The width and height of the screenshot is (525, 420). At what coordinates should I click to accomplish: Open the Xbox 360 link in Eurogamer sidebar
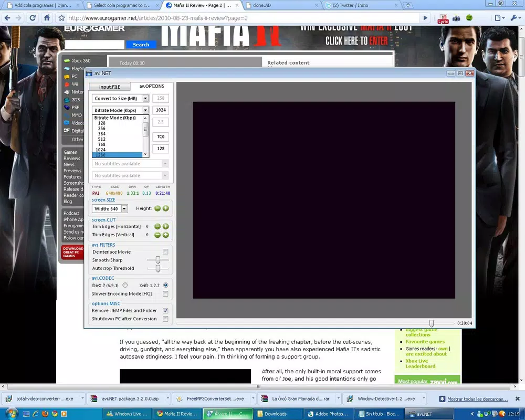(x=81, y=60)
